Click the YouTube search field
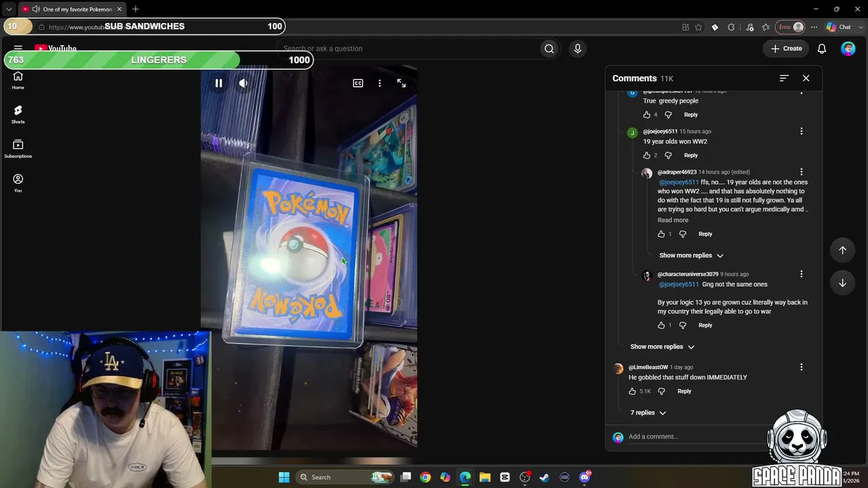Image resolution: width=868 pixels, height=488 pixels. (x=410, y=49)
